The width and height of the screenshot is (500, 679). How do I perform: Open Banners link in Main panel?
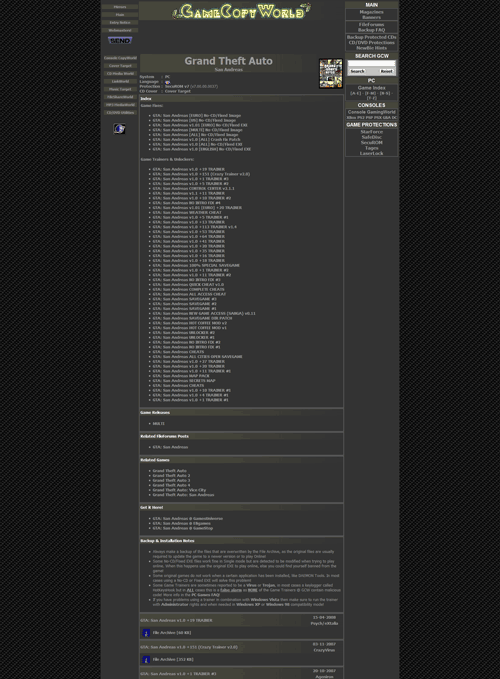[371, 17]
